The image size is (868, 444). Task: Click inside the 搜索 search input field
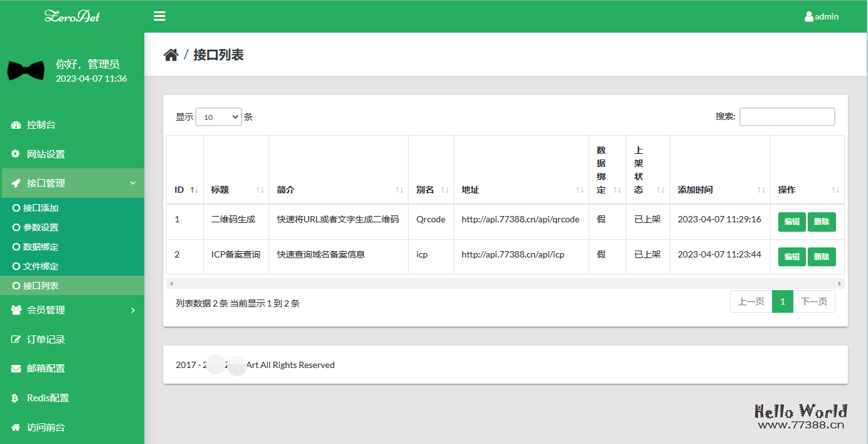click(786, 116)
